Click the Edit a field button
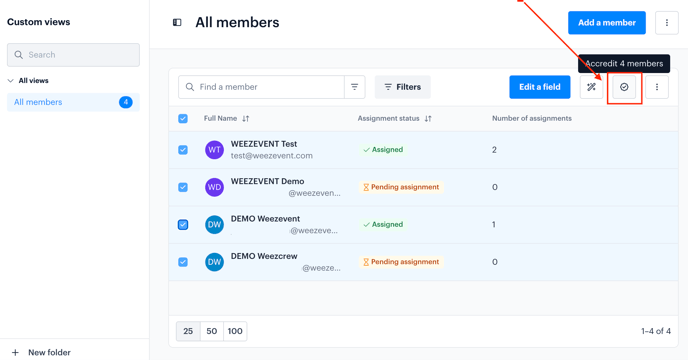This screenshot has height=360, width=688. pos(540,87)
